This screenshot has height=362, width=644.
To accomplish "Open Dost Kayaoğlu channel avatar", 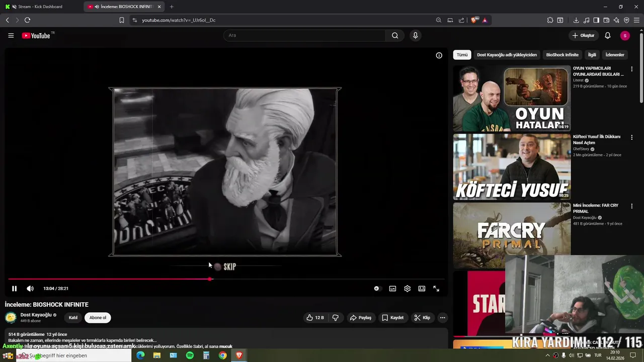I will (x=11, y=318).
